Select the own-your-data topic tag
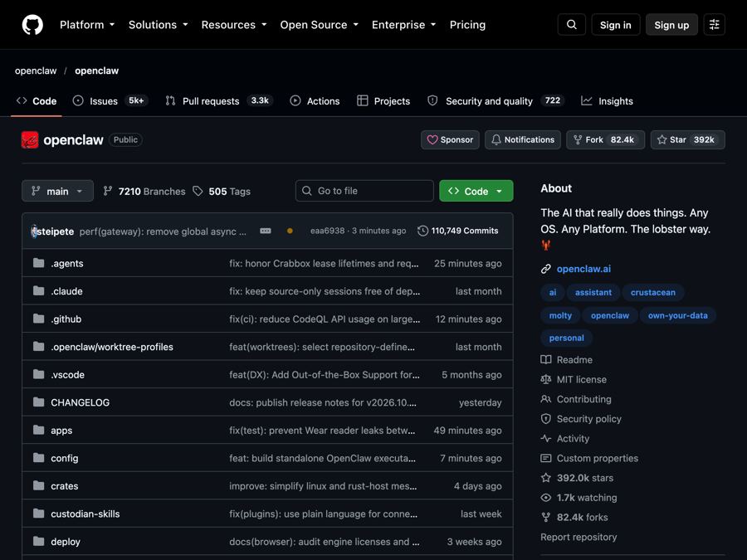747x560 pixels. point(677,315)
